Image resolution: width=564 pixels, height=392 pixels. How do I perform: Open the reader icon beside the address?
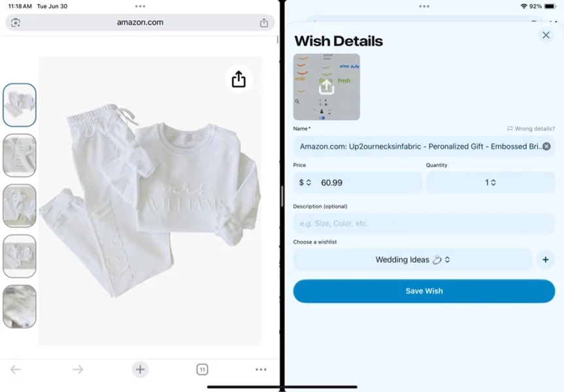[x=16, y=23]
